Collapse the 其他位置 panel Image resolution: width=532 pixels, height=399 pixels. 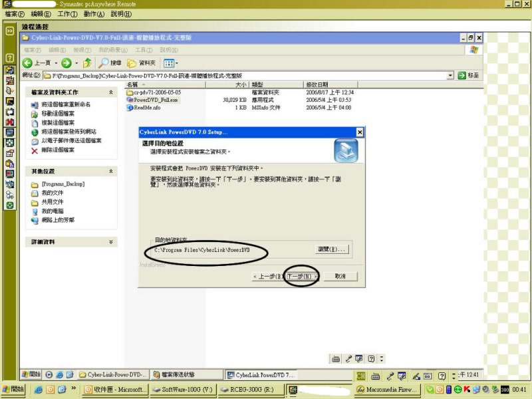[110, 172]
